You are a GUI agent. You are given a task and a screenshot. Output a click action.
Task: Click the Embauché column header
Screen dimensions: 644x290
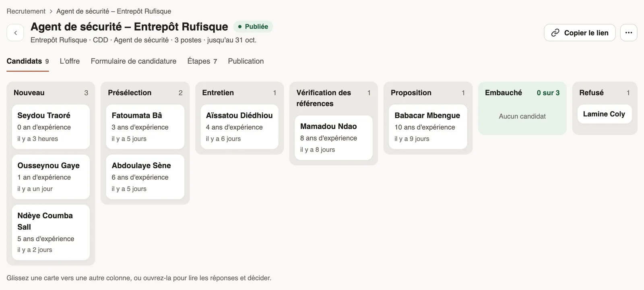(504, 93)
